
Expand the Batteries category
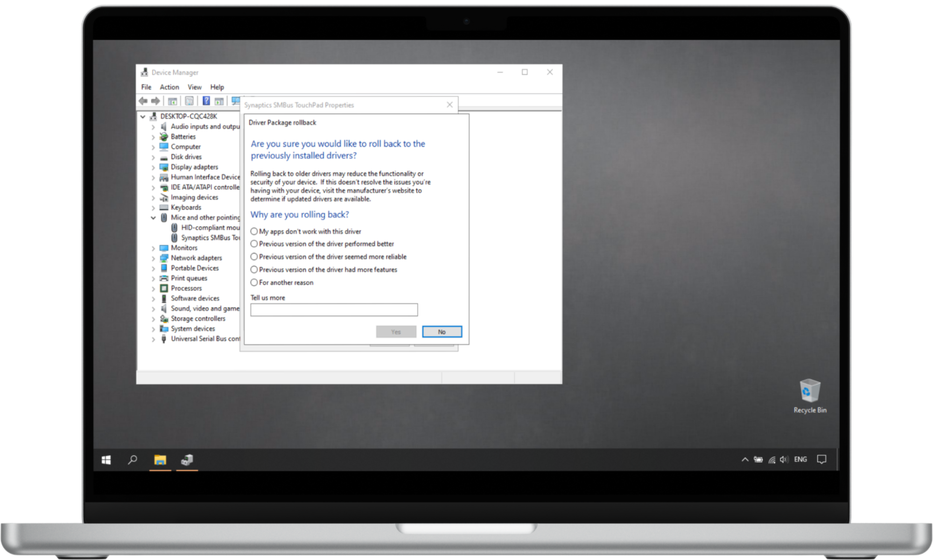tap(153, 137)
